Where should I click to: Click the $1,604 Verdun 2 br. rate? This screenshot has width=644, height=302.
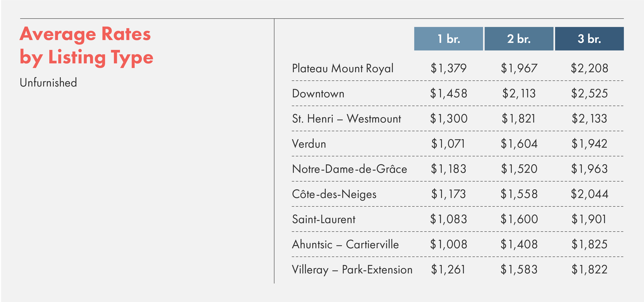pyautogui.click(x=519, y=144)
